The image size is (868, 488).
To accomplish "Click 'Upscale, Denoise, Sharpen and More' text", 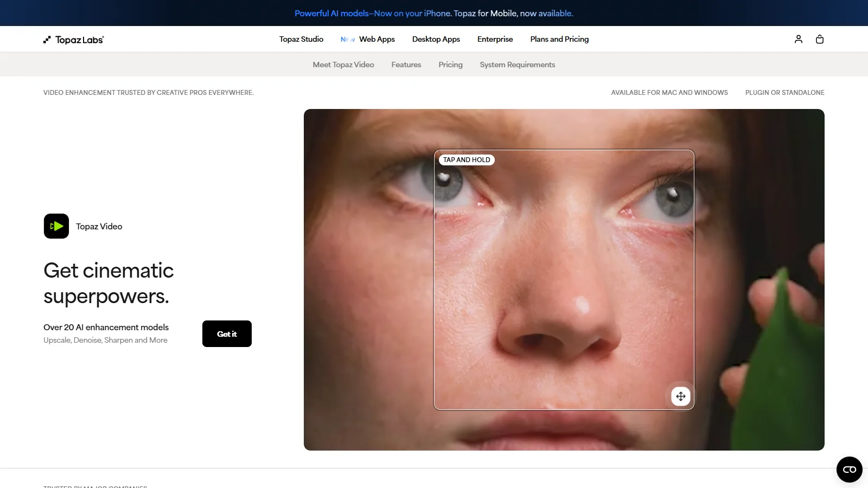I will tap(105, 340).
